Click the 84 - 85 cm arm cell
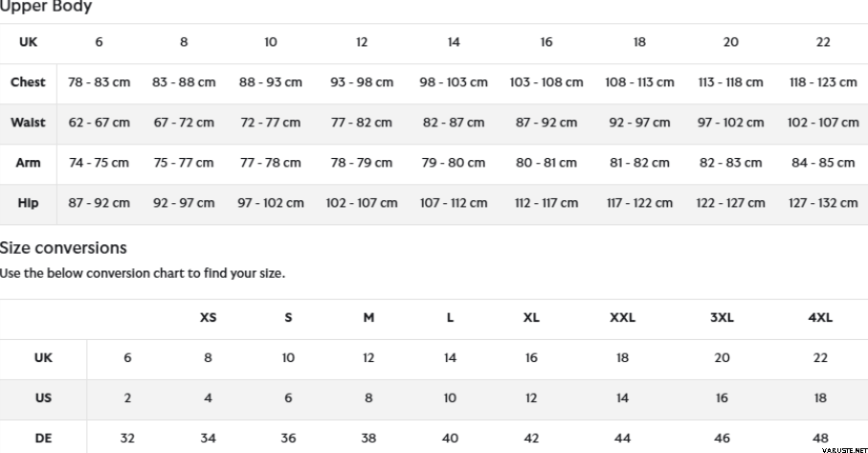This screenshot has height=453, width=868. (823, 163)
